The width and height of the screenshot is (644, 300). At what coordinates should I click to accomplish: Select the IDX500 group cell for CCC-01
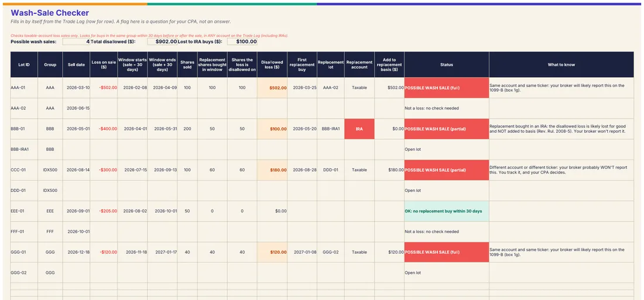coord(50,170)
